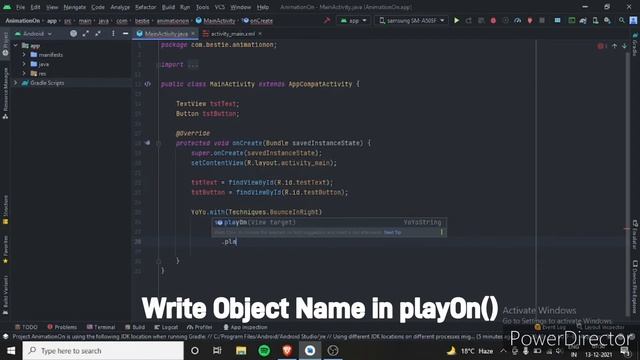Sync project with Gradle files elephant icon
Viewport: 640px width, 360px height.
tap(583, 20)
